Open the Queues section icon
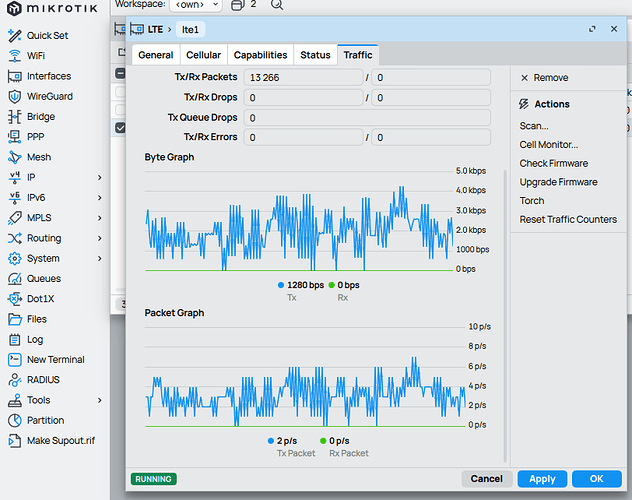This screenshot has width=632, height=500. (x=15, y=279)
